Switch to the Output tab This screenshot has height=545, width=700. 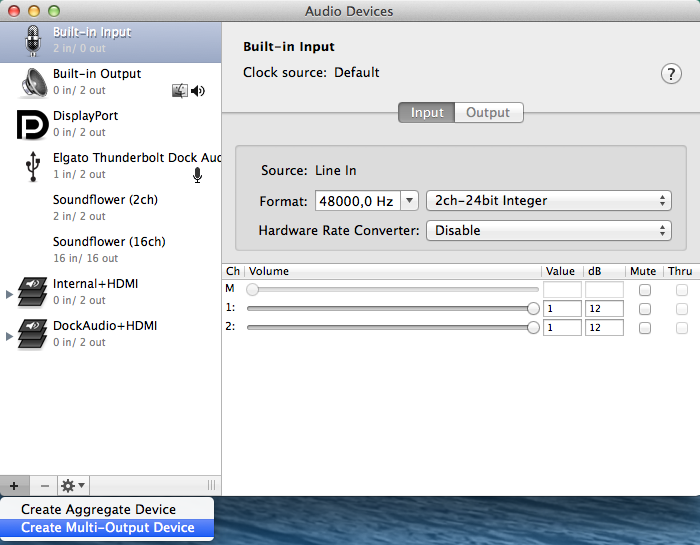click(x=488, y=113)
